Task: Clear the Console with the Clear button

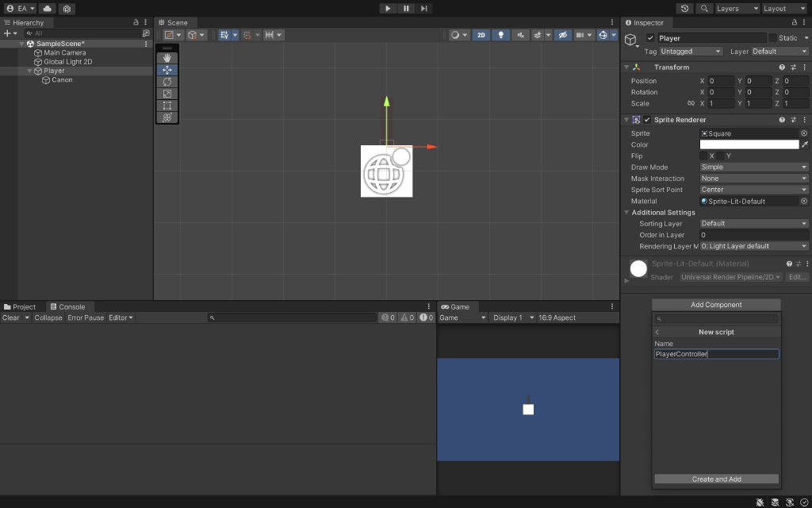Action: click(x=13, y=317)
